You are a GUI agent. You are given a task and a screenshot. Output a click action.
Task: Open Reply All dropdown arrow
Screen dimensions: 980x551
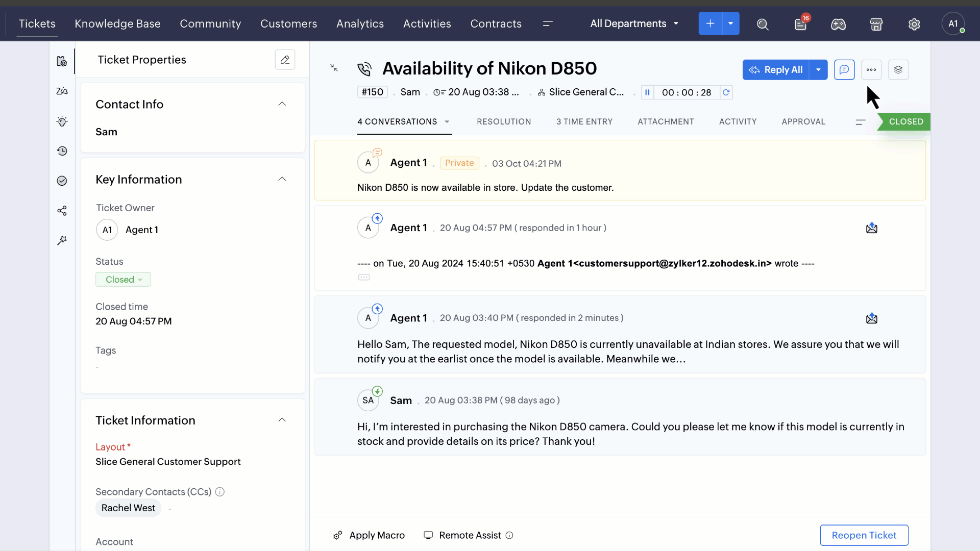click(818, 69)
